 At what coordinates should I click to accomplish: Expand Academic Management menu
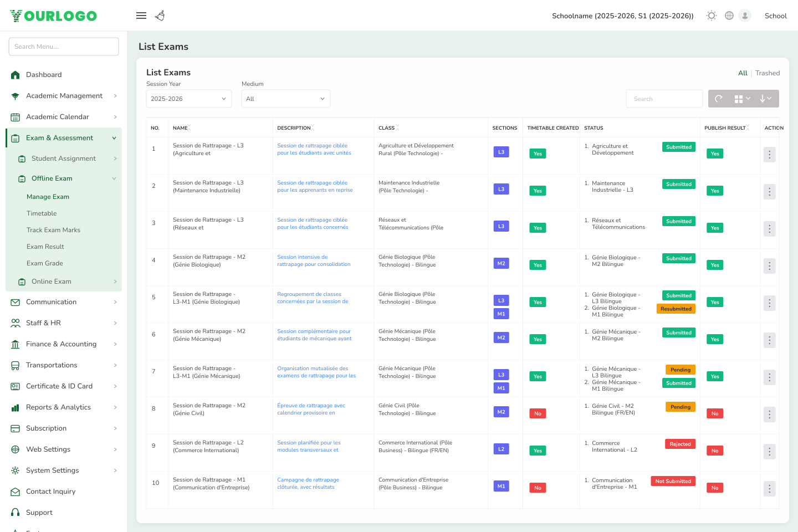tap(64, 96)
